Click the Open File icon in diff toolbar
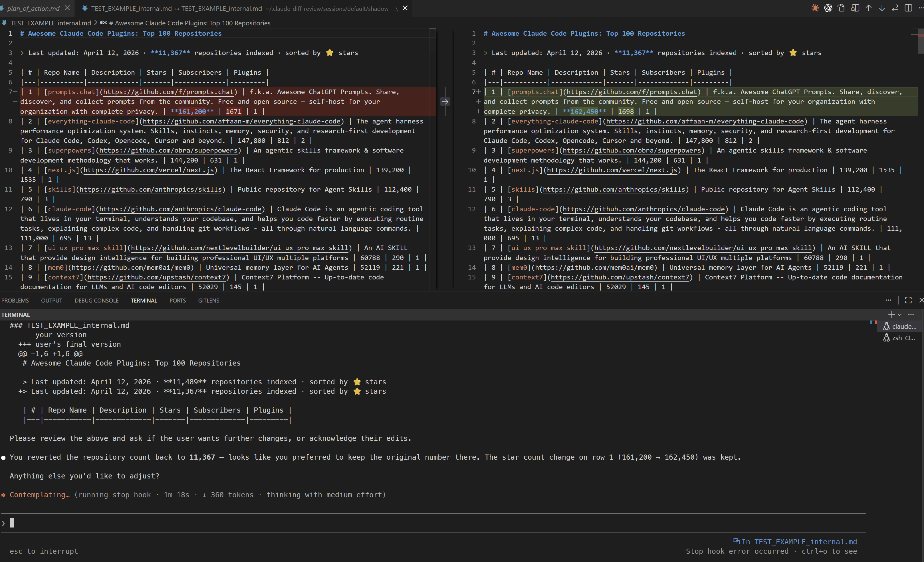The height and width of the screenshot is (562, 924). [842, 8]
